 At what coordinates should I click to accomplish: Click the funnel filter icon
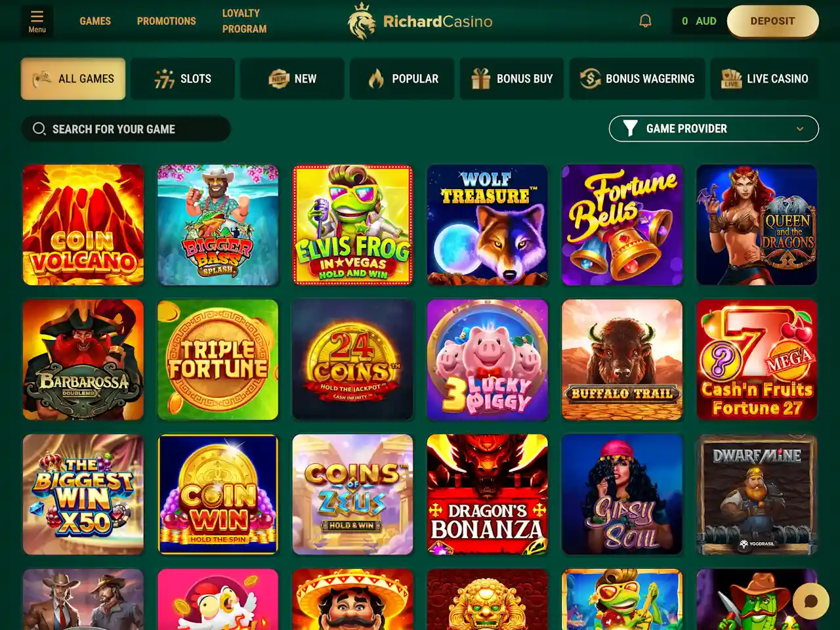(630, 129)
